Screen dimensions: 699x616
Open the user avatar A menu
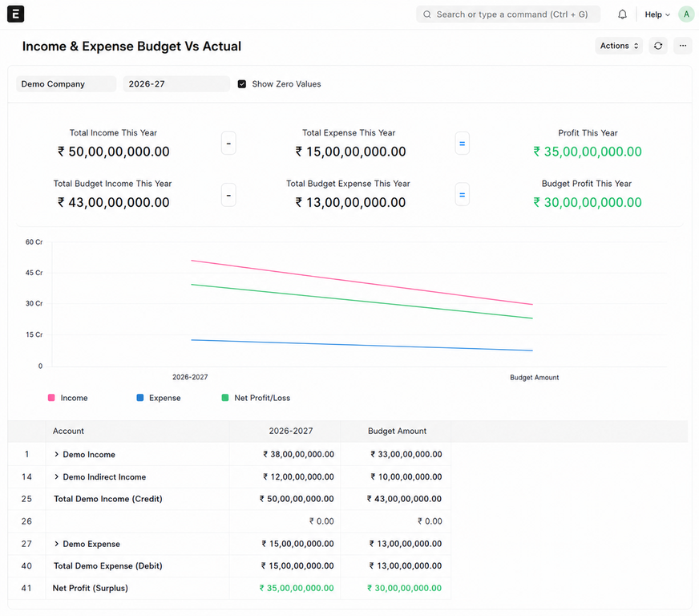(686, 14)
